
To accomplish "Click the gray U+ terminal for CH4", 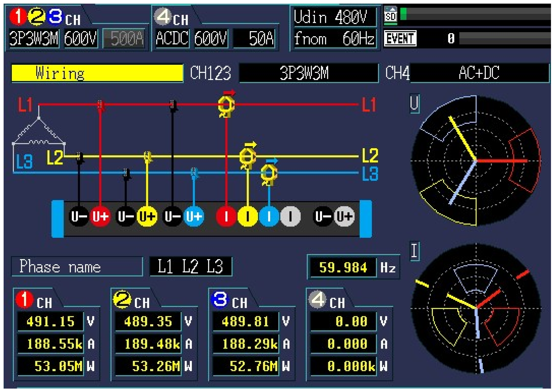I will [344, 216].
